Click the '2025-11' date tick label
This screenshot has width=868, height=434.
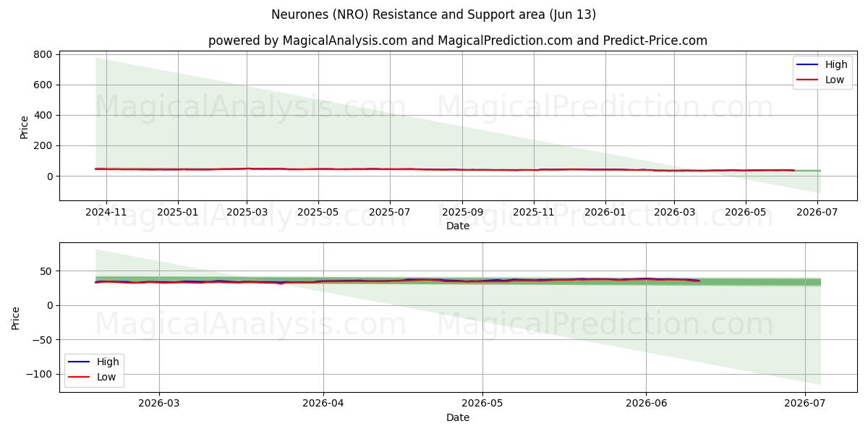pyautogui.click(x=534, y=212)
